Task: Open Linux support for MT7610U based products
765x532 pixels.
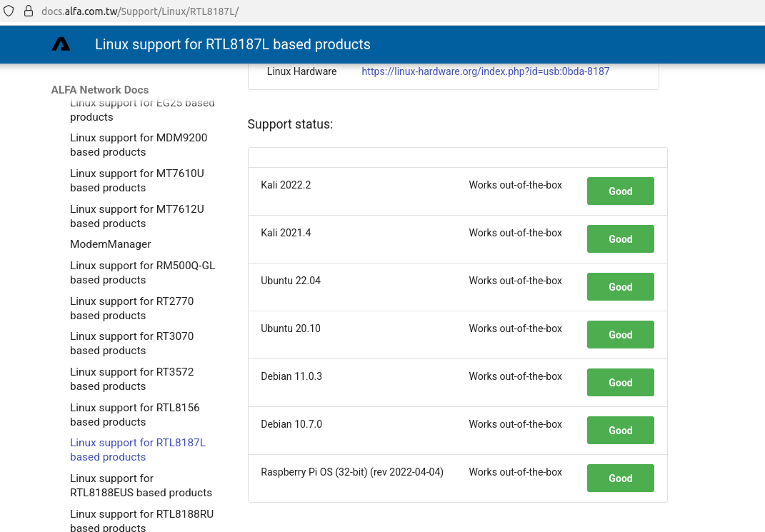Action: 137,181
